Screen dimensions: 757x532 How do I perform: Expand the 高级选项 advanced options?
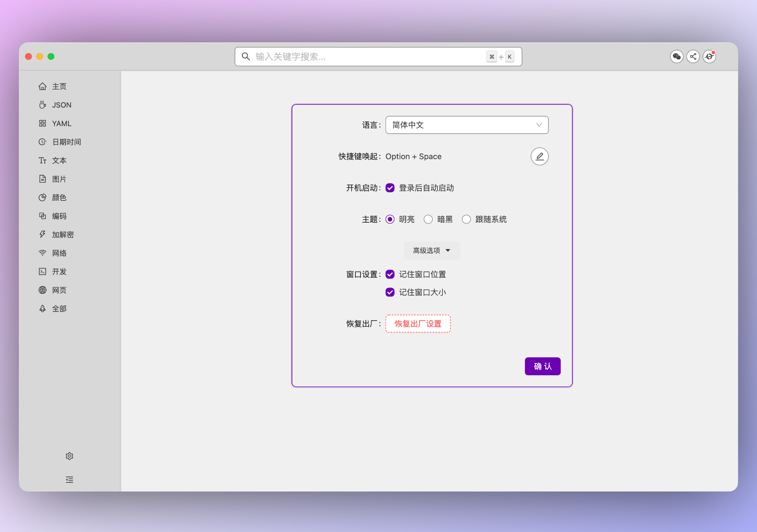click(x=432, y=250)
